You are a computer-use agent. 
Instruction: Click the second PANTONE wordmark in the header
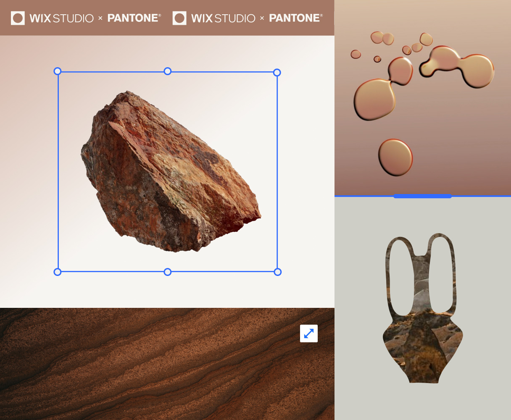[x=296, y=18]
